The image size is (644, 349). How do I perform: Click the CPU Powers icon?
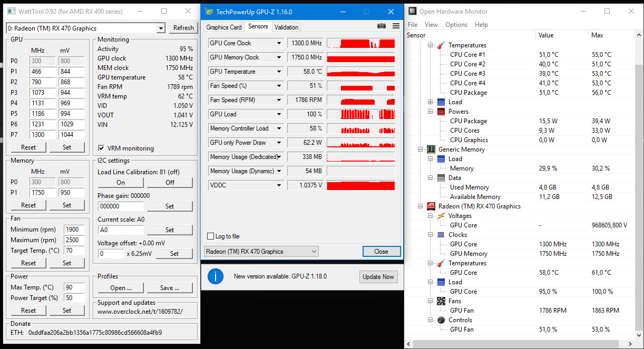pos(441,112)
